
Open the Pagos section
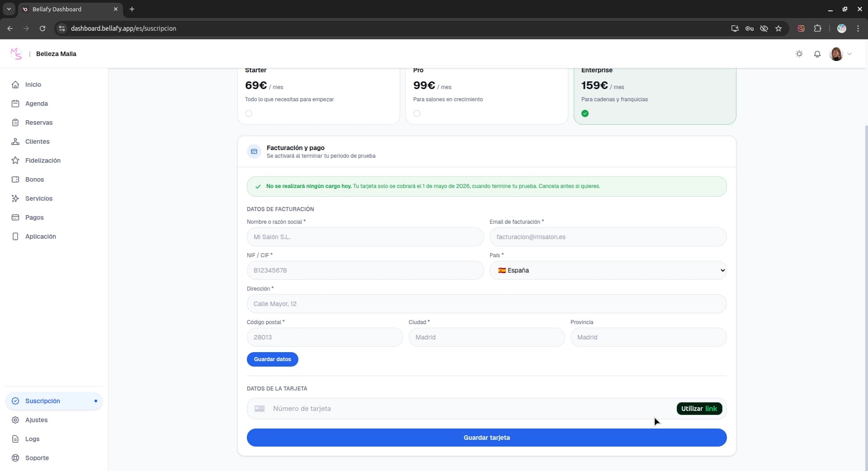pyautogui.click(x=34, y=217)
